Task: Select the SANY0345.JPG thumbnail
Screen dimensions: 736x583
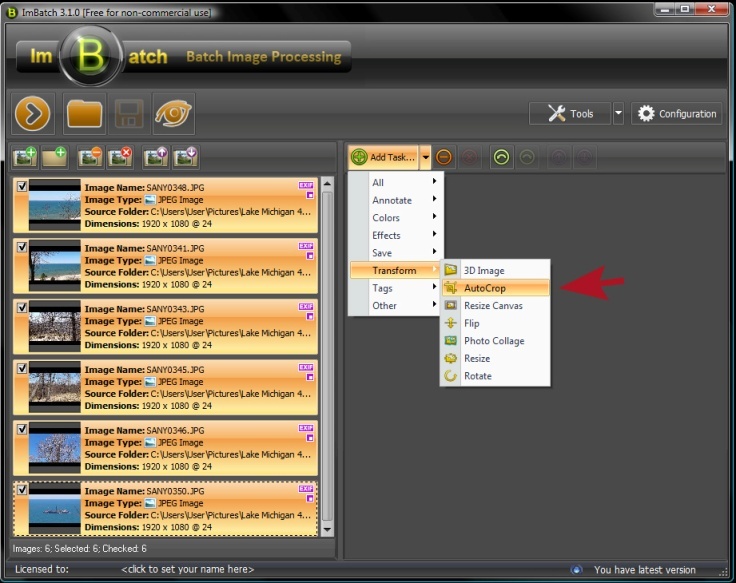Action: tap(54, 388)
